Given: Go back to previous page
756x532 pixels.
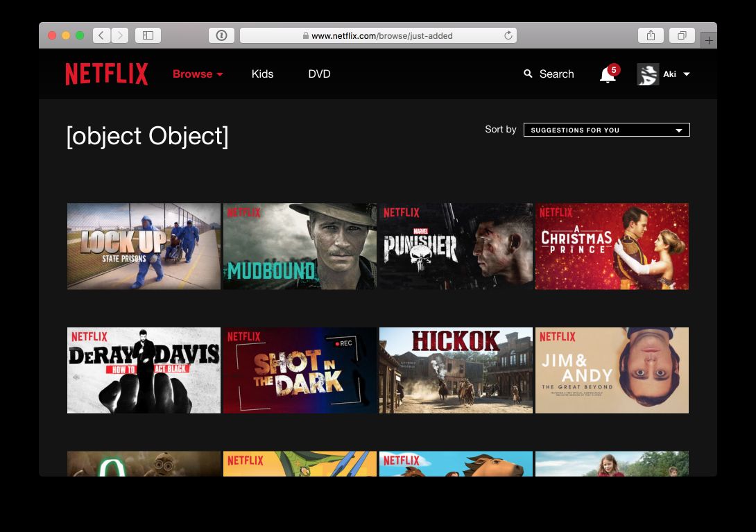Looking at the screenshot, I should [x=101, y=35].
